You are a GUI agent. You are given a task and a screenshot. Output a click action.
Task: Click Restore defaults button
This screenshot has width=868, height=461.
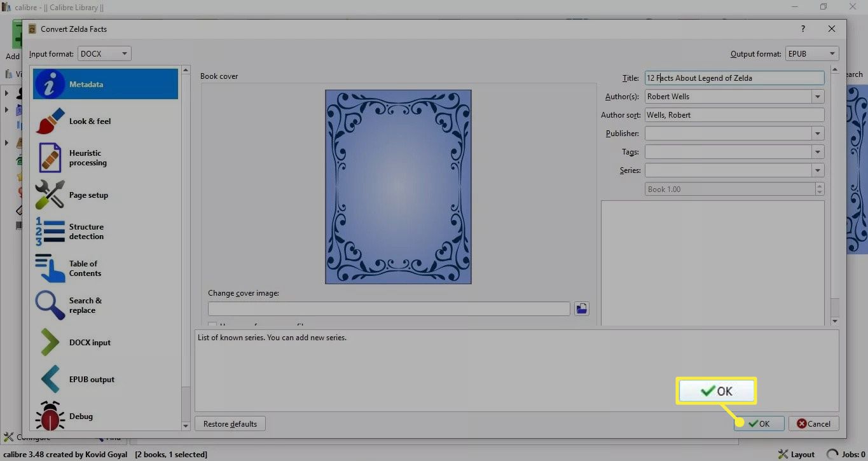[x=230, y=423]
